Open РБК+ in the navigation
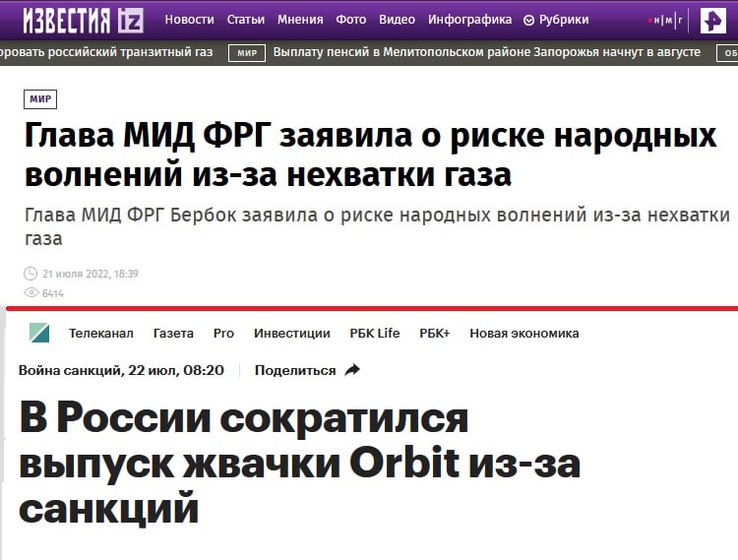Screen dimensions: 738x560 coord(434,334)
